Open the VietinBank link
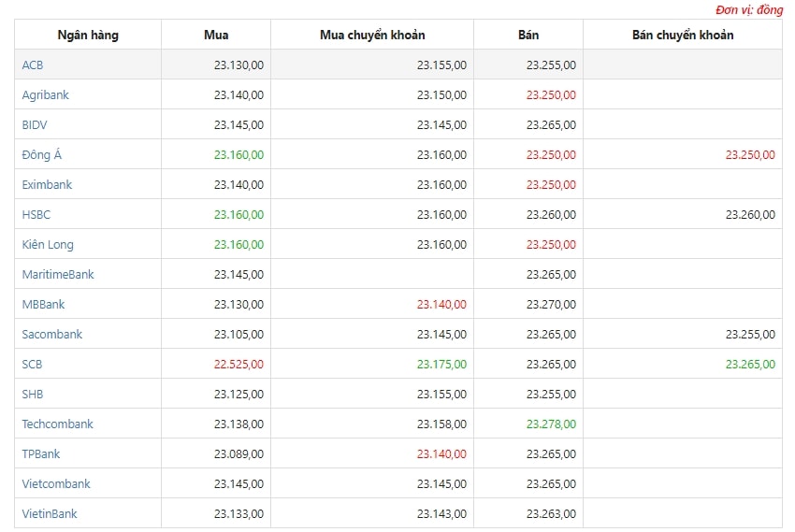This screenshot has width=795, height=532. click(50, 513)
